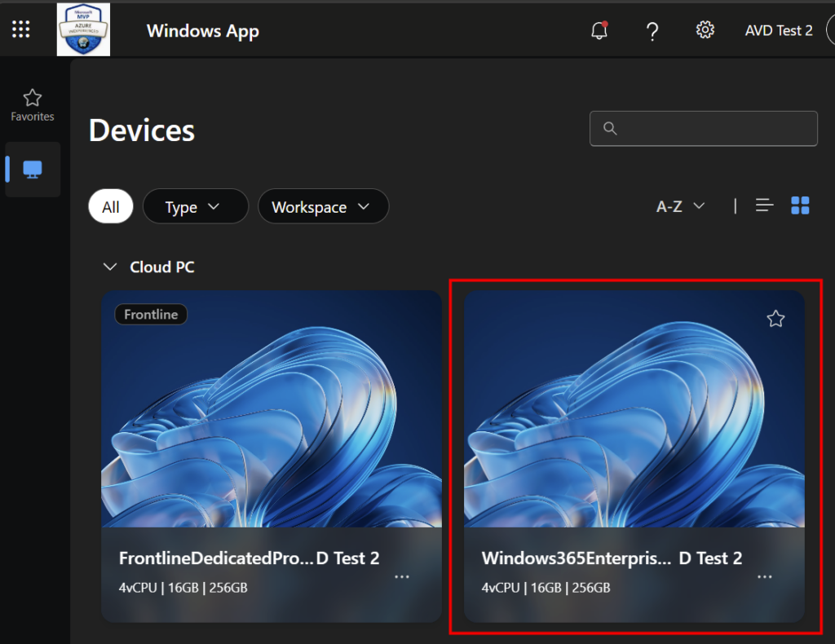Switch to list view layout

click(764, 205)
